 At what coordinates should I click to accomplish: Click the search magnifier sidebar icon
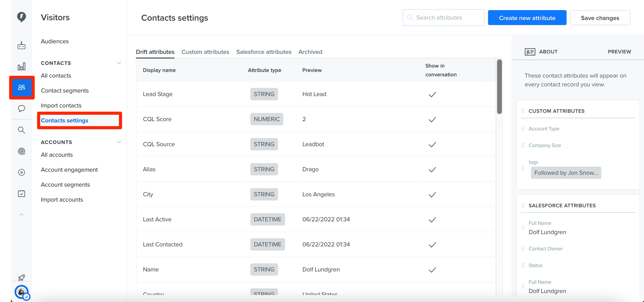22,130
